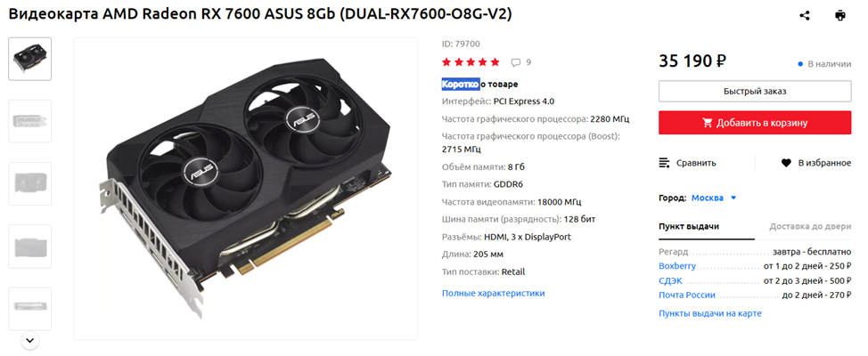Image resolution: width=868 pixels, height=356 pixels.
Task: Select the second product thumbnail
Action: (x=30, y=121)
